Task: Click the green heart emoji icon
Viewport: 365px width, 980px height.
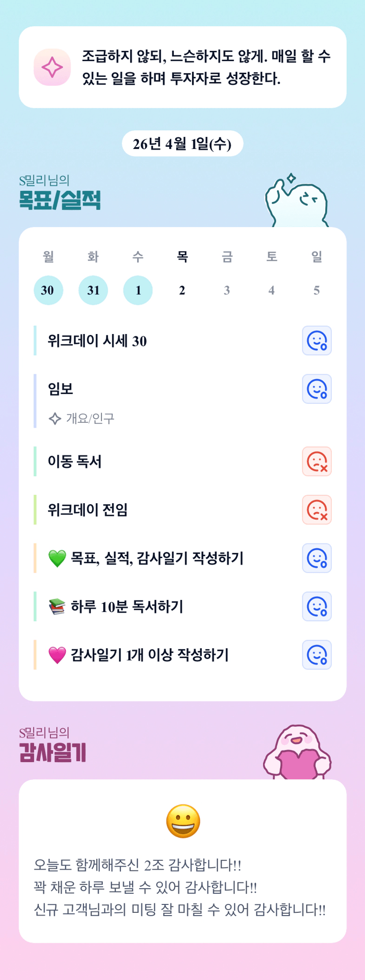Action: pos(57,558)
